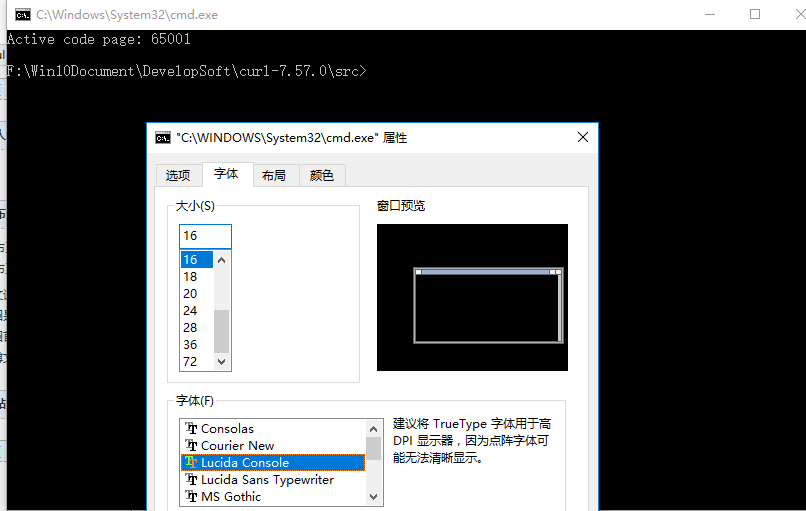Click the cmd icon in the main window title bar
This screenshot has height=511, width=806.
pyautogui.click(x=23, y=15)
